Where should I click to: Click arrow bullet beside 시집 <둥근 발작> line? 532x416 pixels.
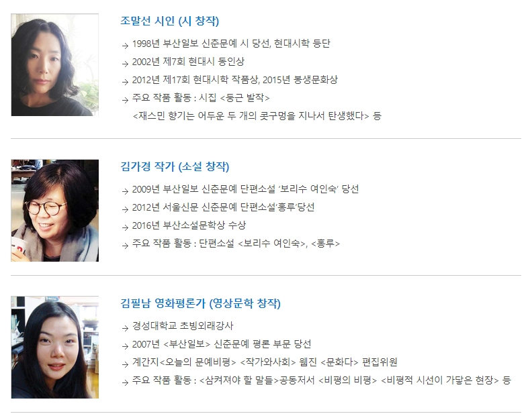click(x=125, y=100)
